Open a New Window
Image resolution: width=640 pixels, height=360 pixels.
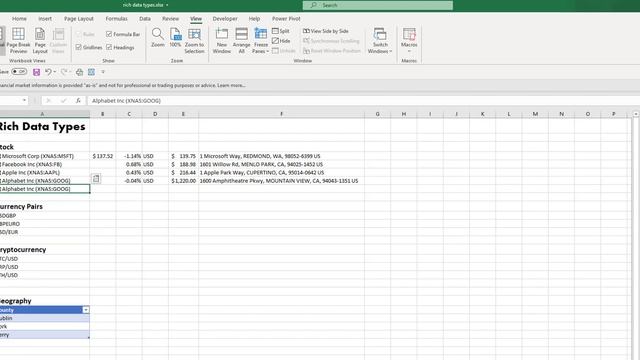pos(222,40)
